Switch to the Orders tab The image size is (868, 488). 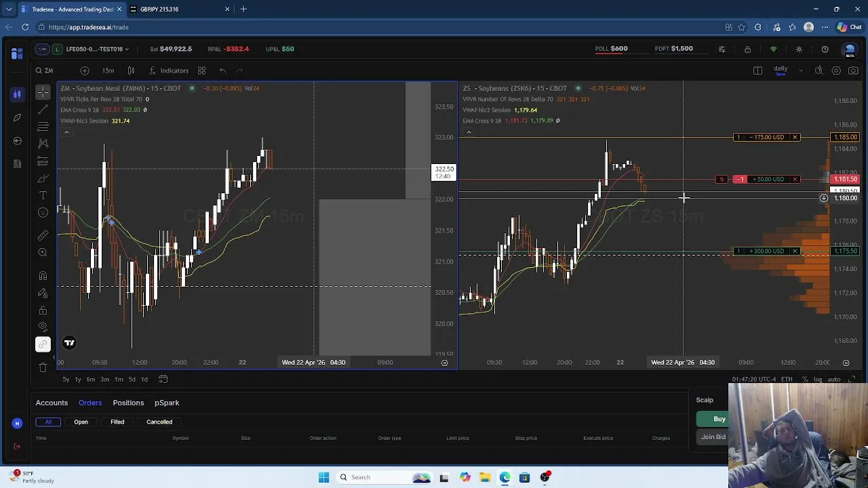pyautogui.click(x=90, y=403)
